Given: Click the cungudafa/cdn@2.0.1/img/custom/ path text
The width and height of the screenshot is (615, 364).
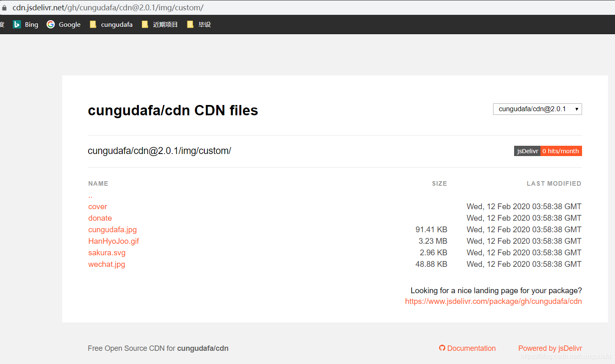Looking at the screenshot, I should click(x=159, y=151).
